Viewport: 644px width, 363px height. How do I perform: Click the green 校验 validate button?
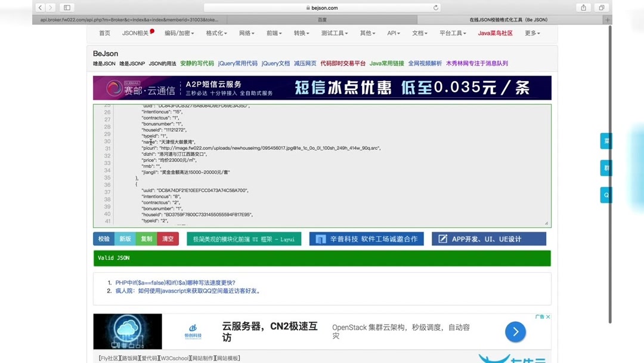click(103, 238)
